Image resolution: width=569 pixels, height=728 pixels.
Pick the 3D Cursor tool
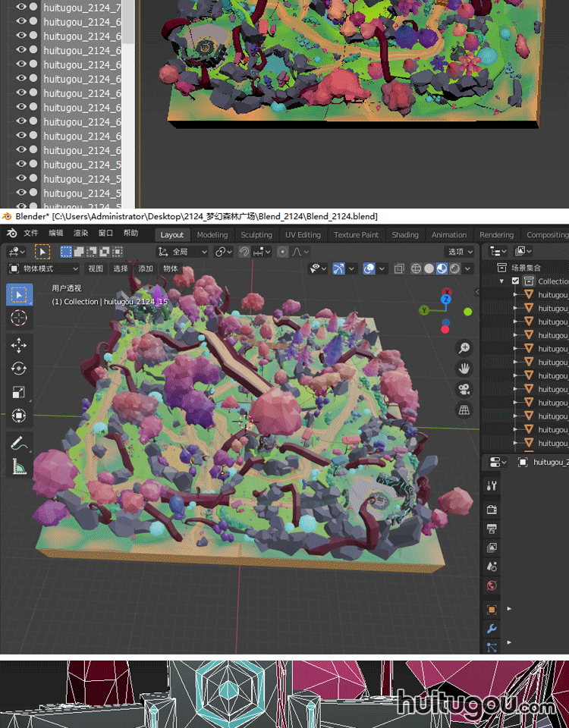pyautogui.click(x=19, y=318)
